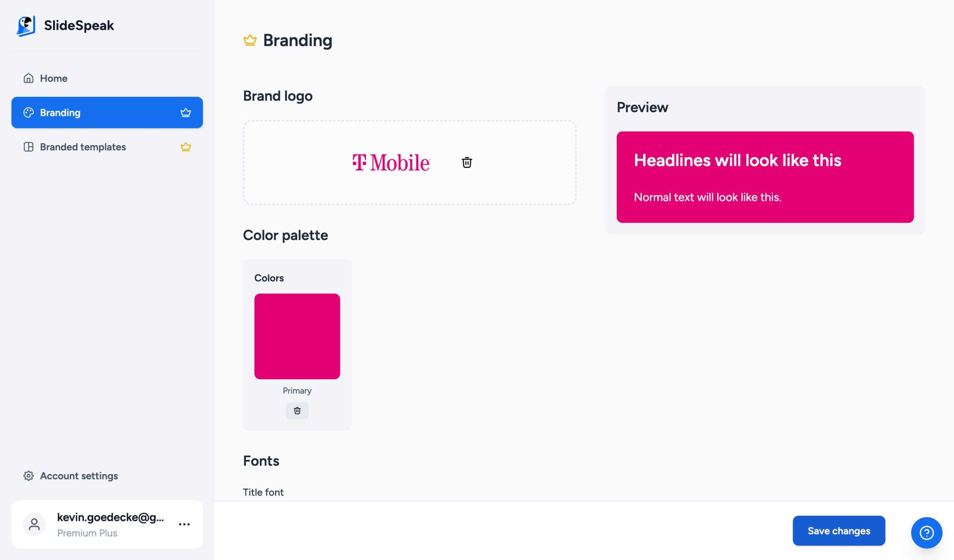
Task: Click Save changes
Action: point(838,531)
